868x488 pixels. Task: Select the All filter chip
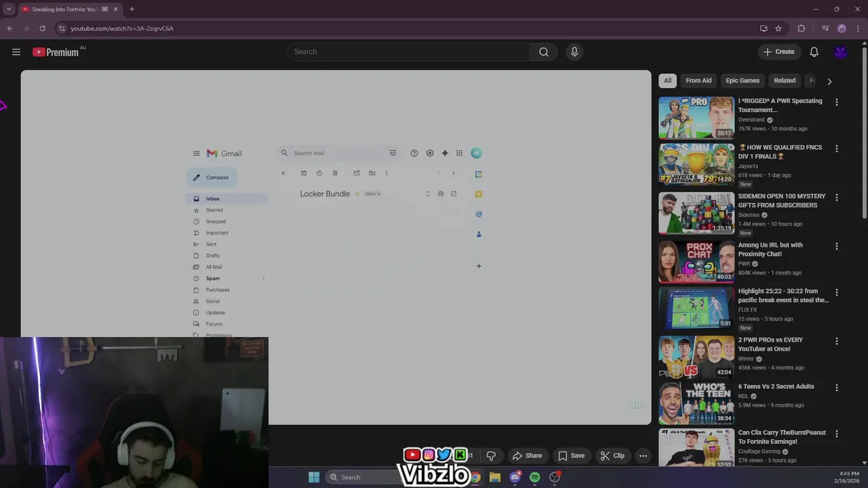pos(668,81)
